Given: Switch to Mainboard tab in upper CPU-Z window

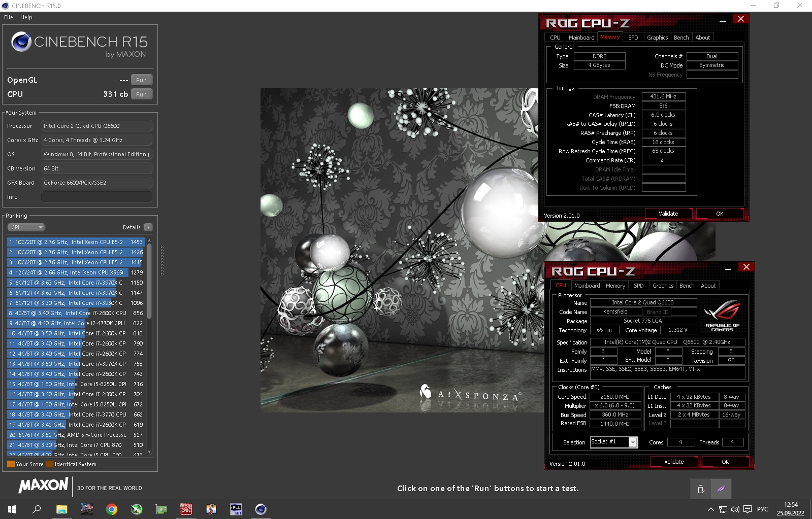Looking at the screenshot, I should click(x=581, y=38).
